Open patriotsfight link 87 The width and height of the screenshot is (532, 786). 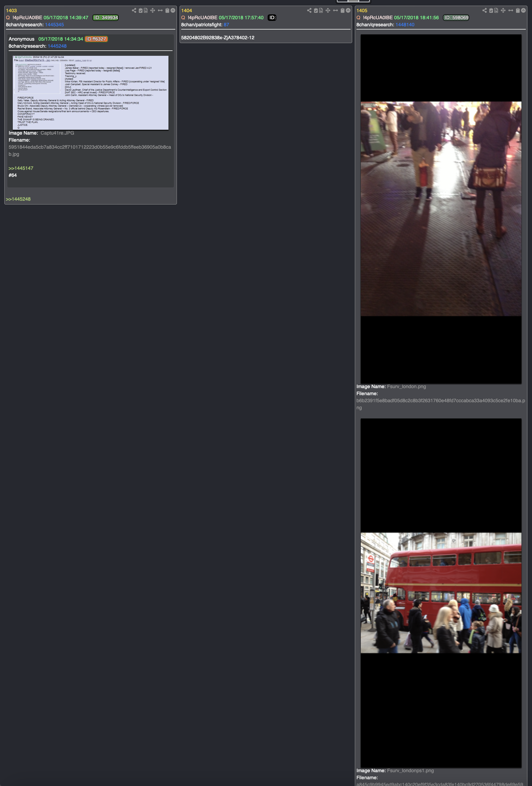(226, 25)
